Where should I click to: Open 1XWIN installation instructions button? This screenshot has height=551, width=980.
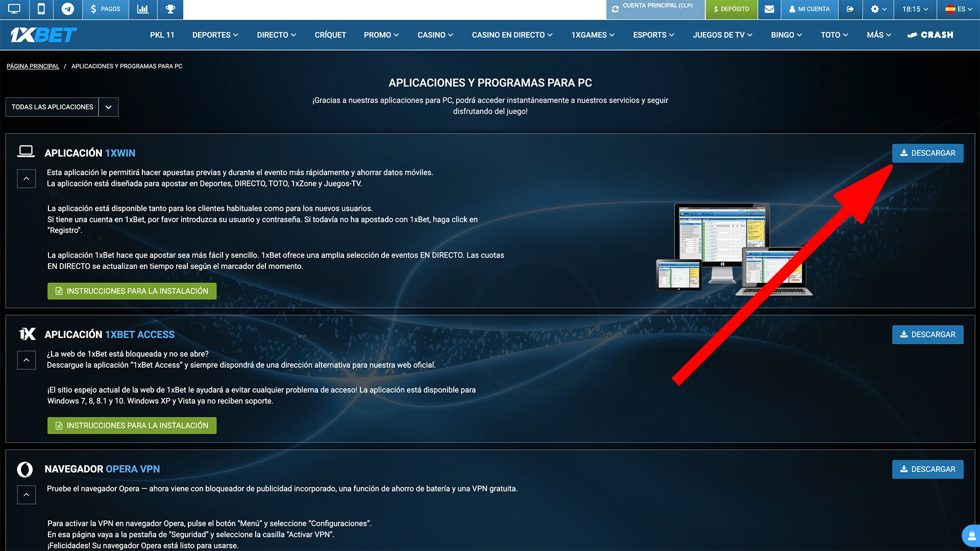[x=132, y=291]
